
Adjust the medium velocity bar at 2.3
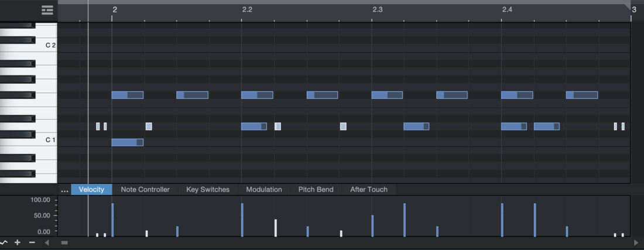[372, 226]
